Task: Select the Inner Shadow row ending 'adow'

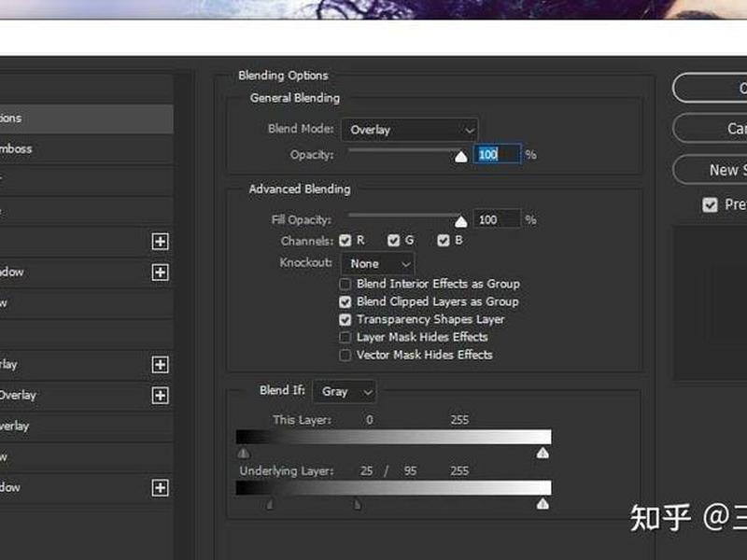Action: click(x=86, y=273)
